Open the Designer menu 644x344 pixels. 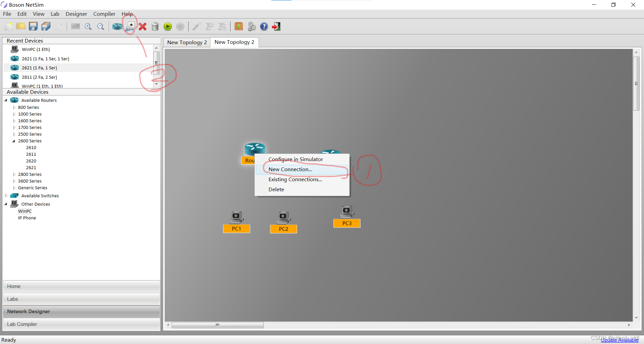click(76, 14)
